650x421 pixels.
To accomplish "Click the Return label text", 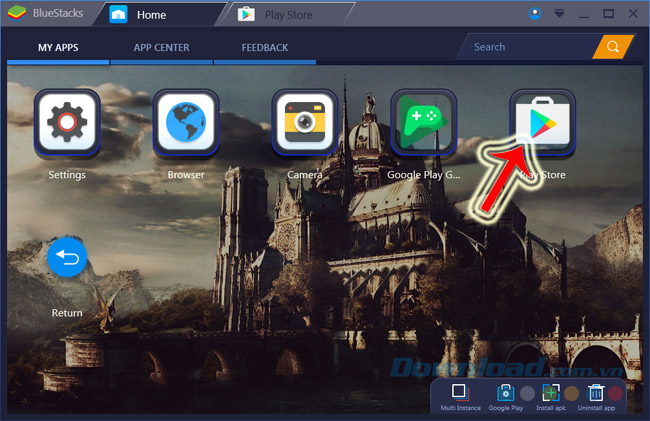I will [67, 313].
